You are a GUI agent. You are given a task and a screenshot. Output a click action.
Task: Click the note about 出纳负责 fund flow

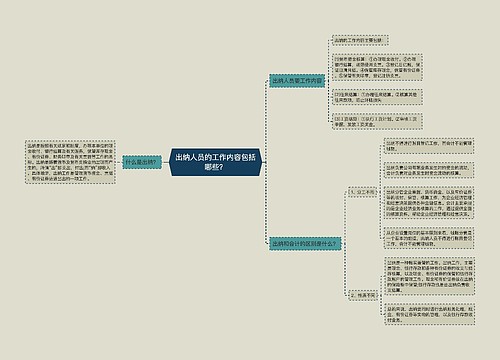coord(429,170)
